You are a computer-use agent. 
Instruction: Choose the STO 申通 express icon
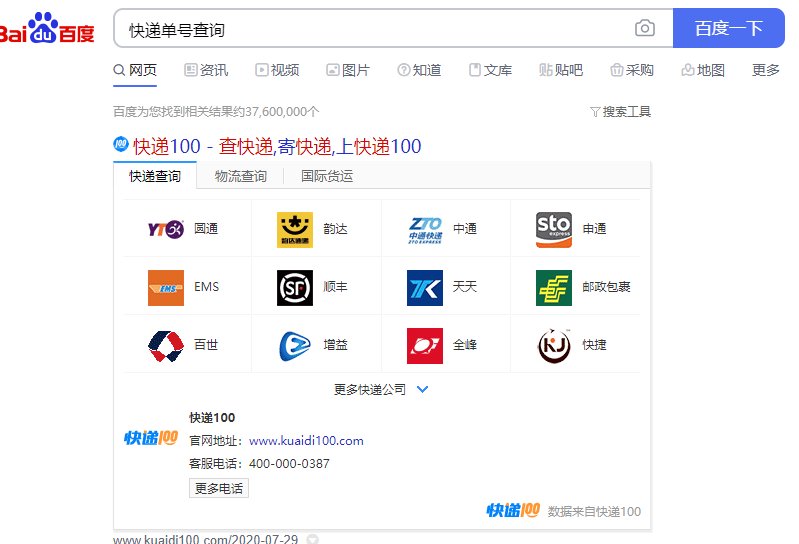click(x=554, y=229)
